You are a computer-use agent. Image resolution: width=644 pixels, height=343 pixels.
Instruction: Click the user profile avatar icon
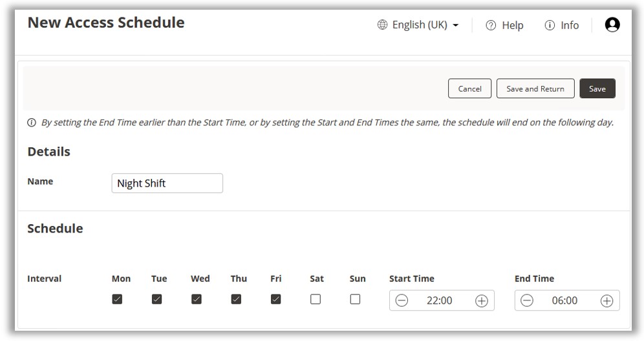pyautogui.click(x=612, y=25)
